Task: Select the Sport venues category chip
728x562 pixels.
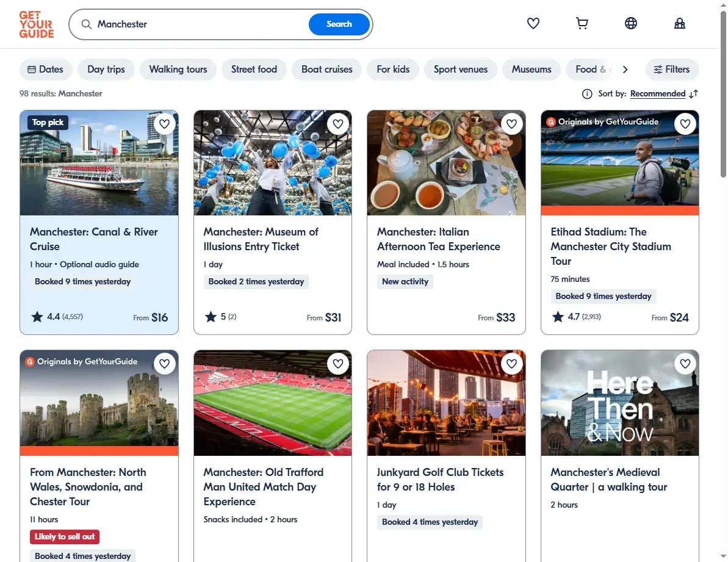Action: pyautogui.click(x=461, y=69)
